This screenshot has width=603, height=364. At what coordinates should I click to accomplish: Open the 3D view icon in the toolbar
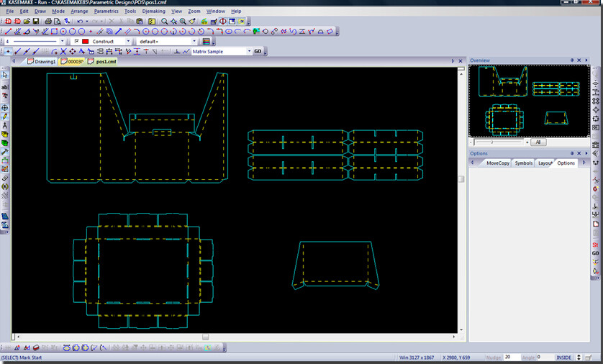[17, 21]
